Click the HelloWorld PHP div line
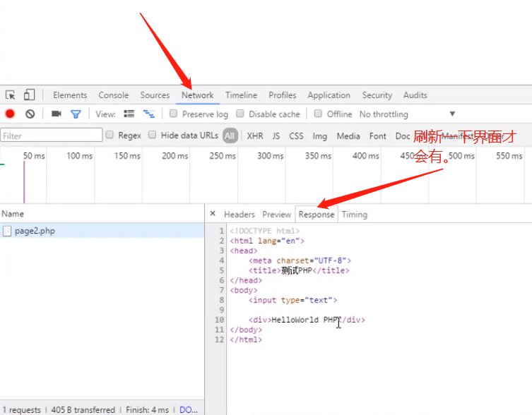Image resolution: width=532 pixels, height=415 pixels. pos(307,320)
